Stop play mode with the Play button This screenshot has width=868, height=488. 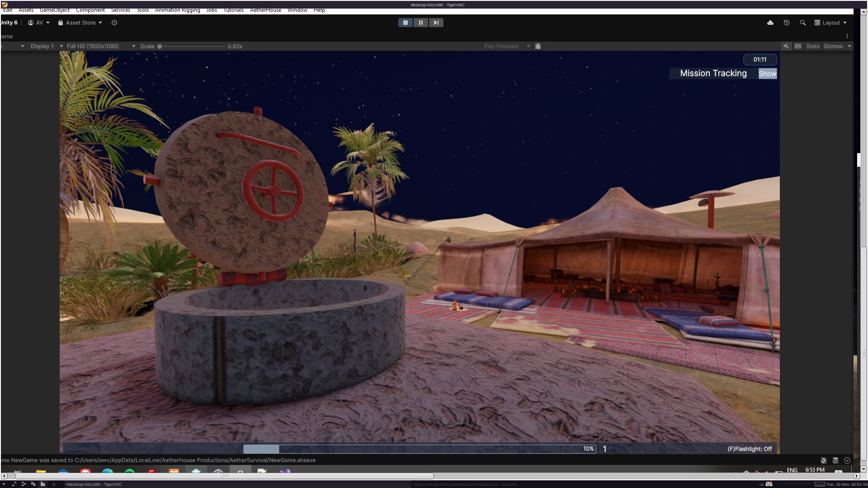coord(405,23)
